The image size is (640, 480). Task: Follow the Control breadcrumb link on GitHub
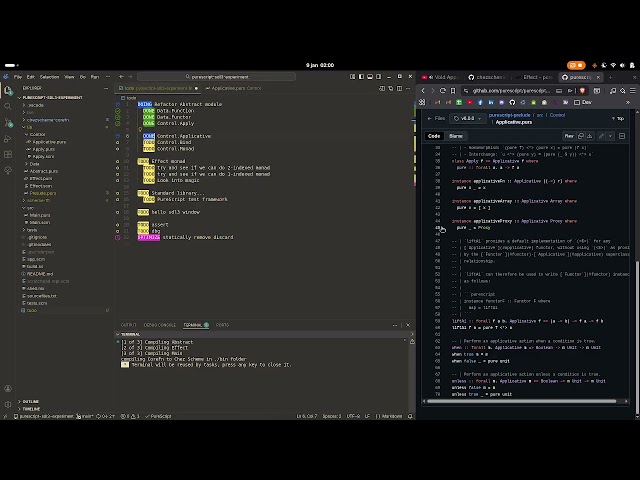coord(557,116)
